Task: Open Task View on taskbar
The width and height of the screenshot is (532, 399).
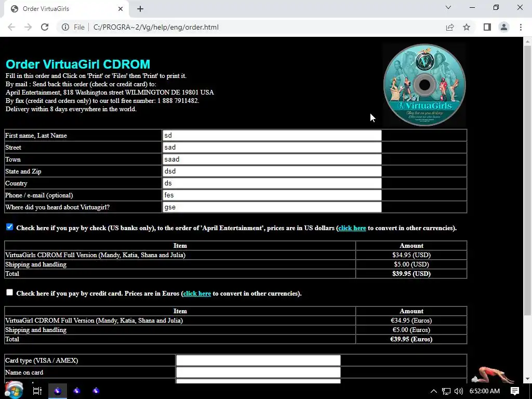Action: pos(37,391)
